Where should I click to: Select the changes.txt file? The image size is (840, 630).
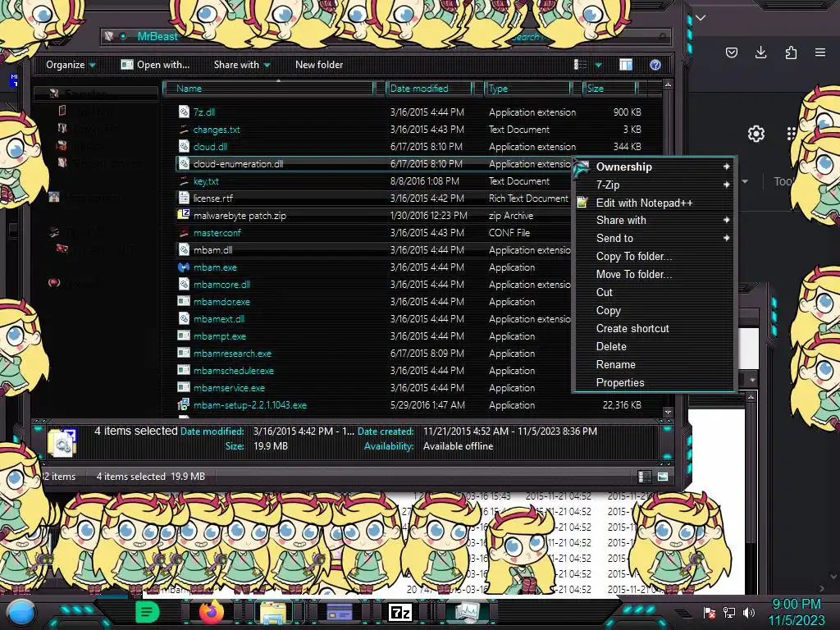[217, 130]
